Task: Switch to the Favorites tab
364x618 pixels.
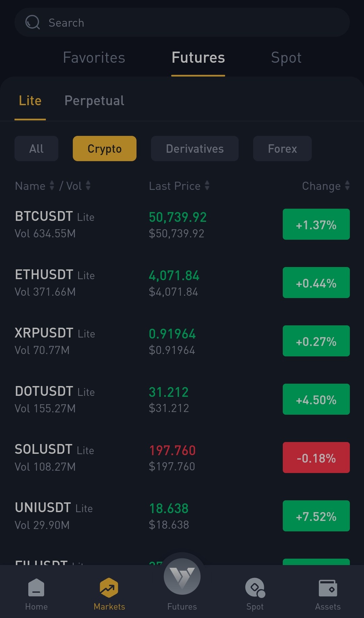Action: [94, 58]
